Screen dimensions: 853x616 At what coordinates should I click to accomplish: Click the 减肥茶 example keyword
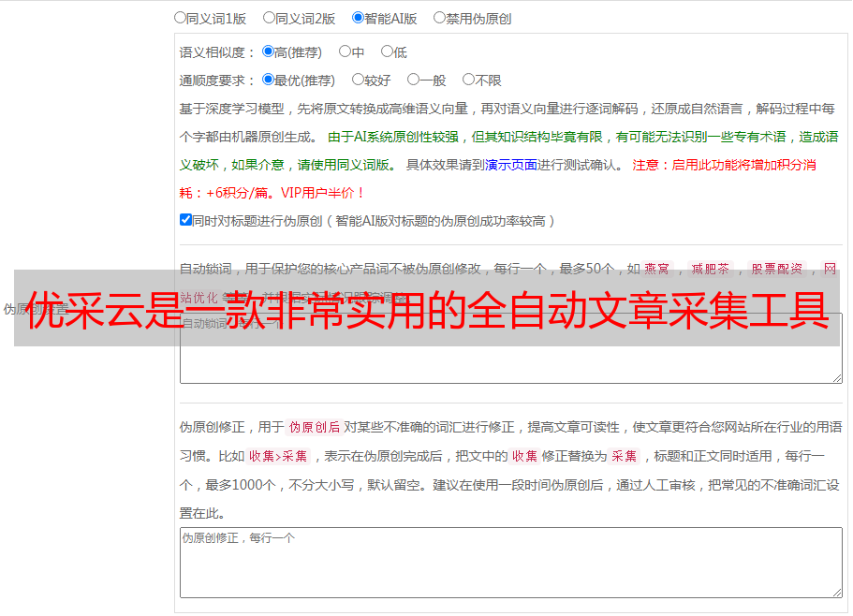tap(710, 269)
